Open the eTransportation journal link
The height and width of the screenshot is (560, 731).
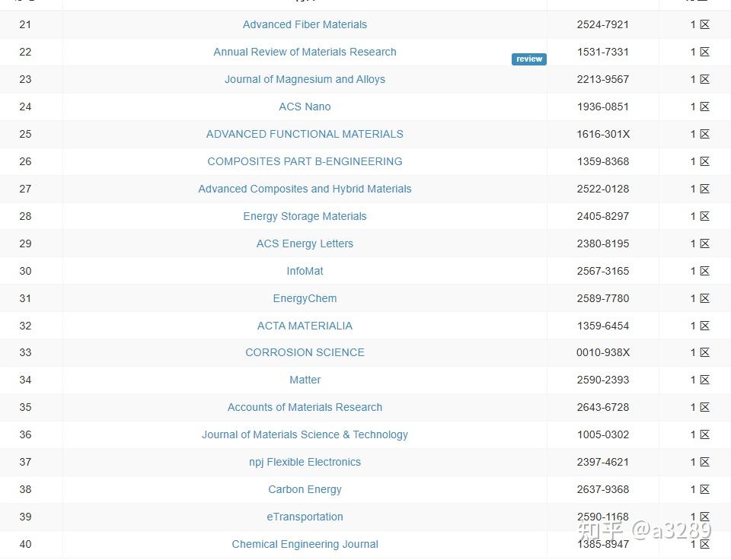tap(305, 517)
